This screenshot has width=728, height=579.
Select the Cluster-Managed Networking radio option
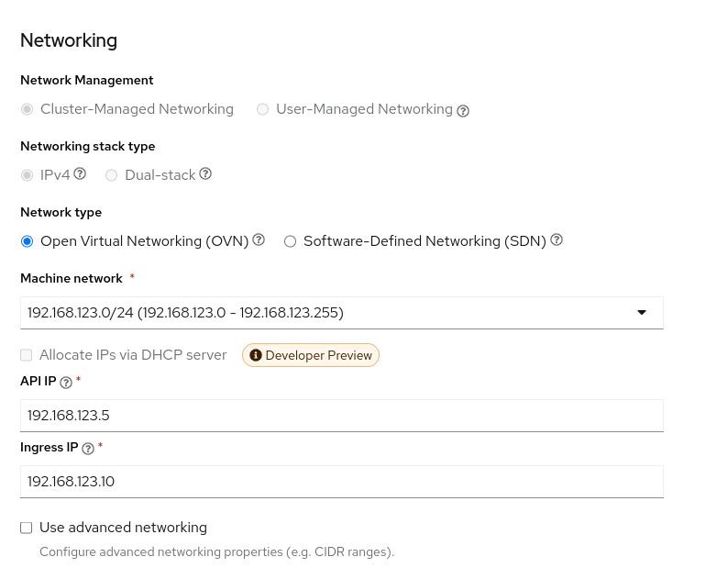[28, 109]
